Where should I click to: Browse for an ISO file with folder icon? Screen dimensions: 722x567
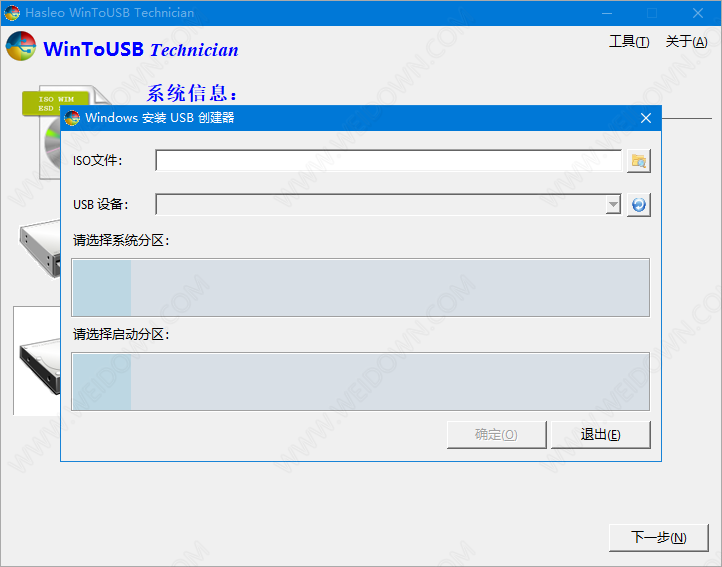(639, 161)
